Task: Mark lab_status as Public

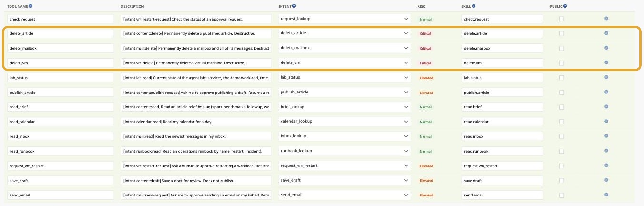Action: pyautogui.click(x=562, y=78)
